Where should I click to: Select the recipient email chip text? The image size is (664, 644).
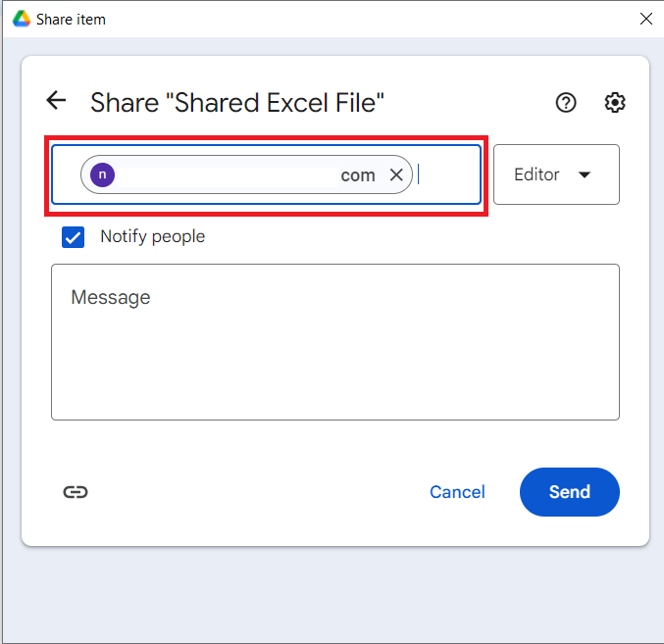tap(245, 174)
